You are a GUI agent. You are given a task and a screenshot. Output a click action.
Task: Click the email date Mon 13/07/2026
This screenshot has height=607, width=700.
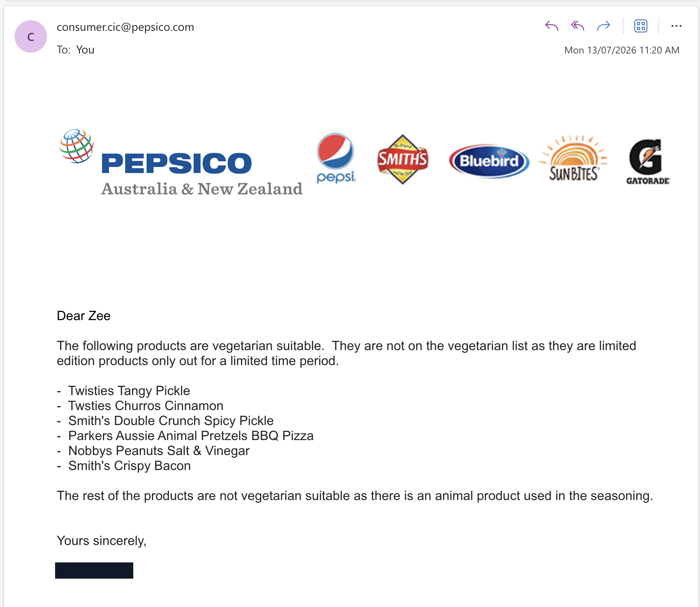point(600,50)
